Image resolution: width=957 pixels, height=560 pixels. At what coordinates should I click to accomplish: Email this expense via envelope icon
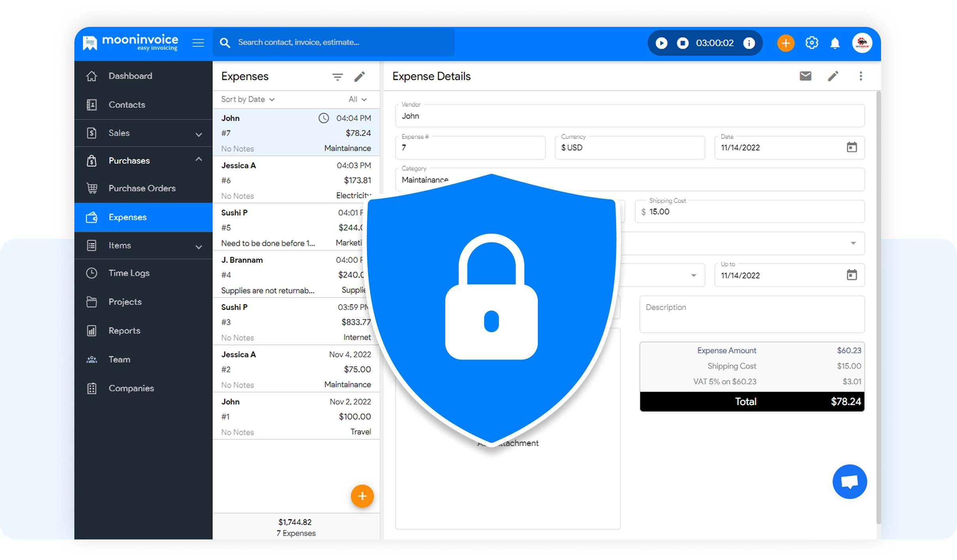[x=805, y=76]
